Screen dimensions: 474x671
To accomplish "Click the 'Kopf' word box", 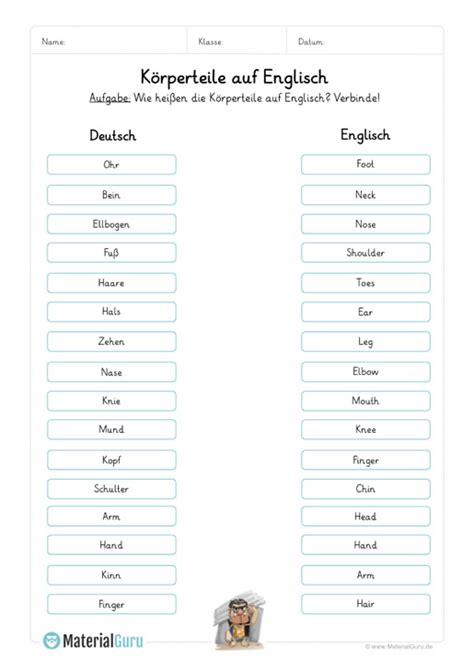I will tap(112, 460).
